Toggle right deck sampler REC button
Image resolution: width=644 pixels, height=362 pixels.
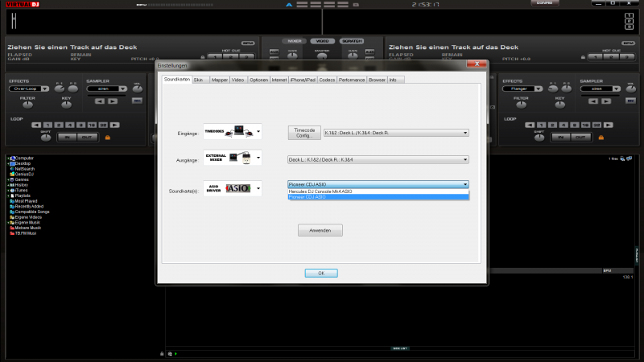631,101
